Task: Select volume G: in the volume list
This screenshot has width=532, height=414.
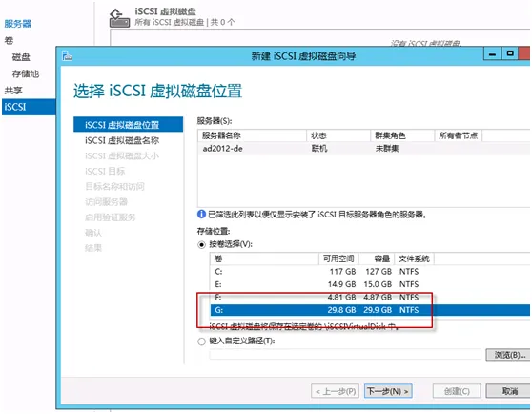Action: 370,310
